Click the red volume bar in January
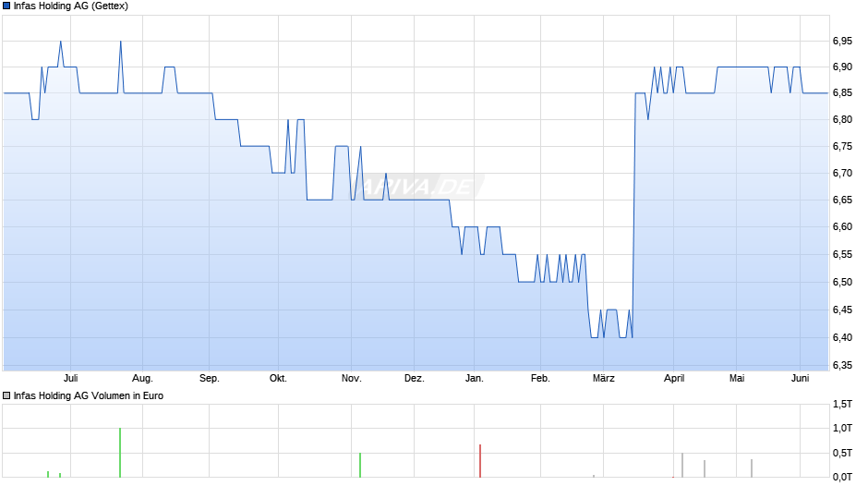This screenshot has height=486, width=868. coord(480,460)
